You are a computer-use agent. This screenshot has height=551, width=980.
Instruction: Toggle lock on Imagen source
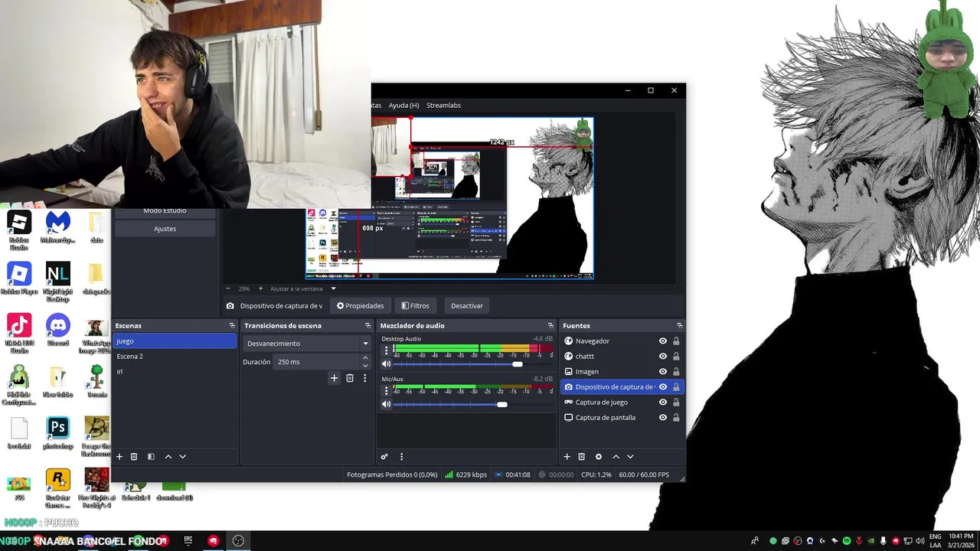point(676,372)
